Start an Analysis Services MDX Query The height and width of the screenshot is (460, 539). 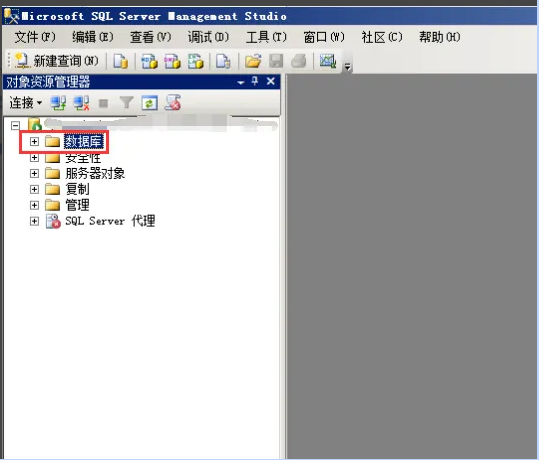(x=150, y=61)
